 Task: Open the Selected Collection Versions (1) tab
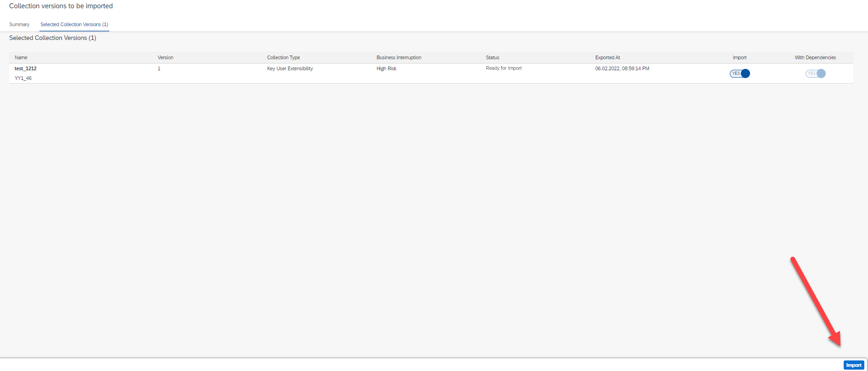click(x=74, y=25)
